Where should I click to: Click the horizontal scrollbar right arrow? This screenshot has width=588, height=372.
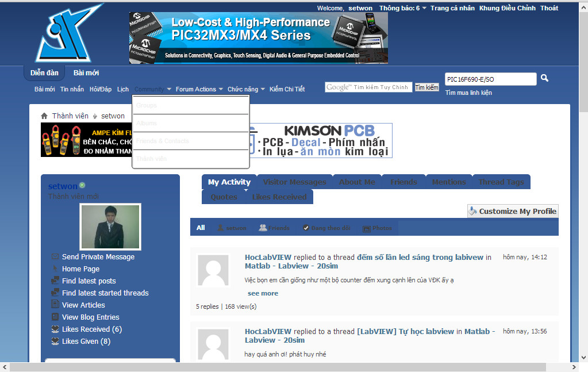tap(574, 367)
